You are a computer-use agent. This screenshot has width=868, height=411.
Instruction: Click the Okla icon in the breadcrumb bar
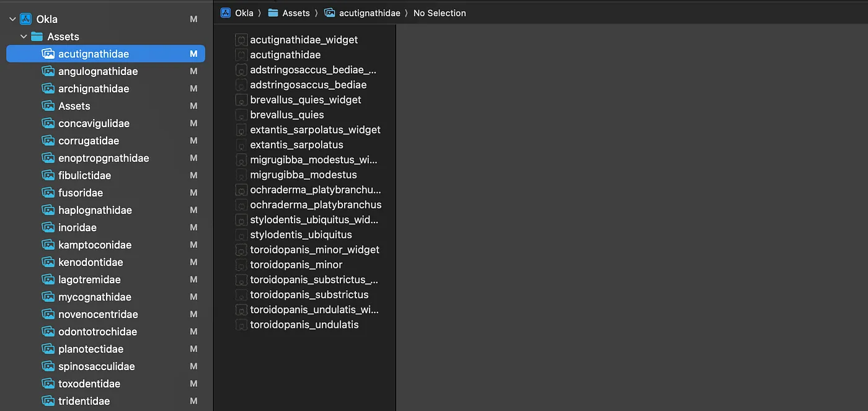[226, 13]
